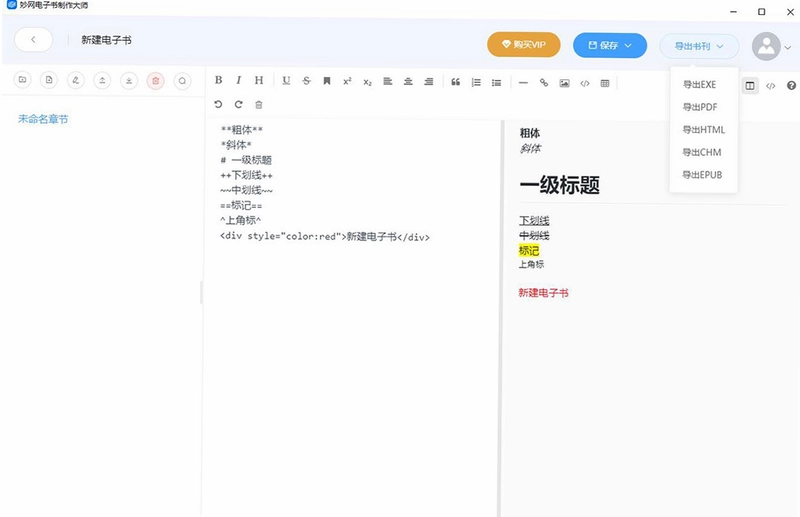800x517 pixels.
Task: Insert a block quote
Action: [x=456, y=82]
